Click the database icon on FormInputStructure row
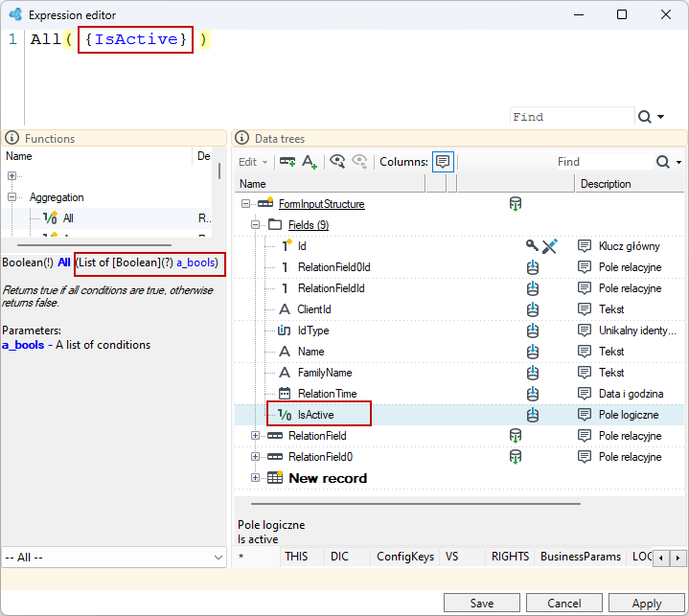Image resolution: width=689 pixels, height=616 pixels. pos(515,204)
